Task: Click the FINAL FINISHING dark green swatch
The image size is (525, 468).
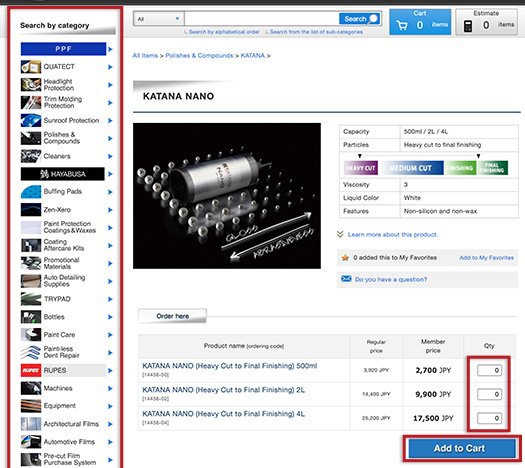Action: (492, 168)
